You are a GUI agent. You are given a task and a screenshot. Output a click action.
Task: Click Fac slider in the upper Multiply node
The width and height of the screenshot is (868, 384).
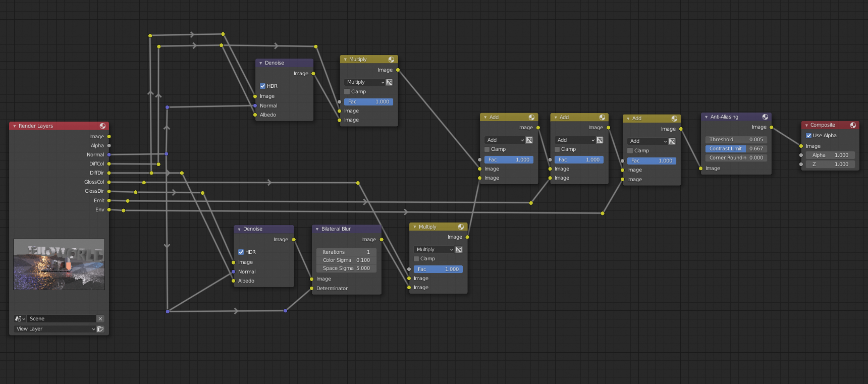(x=368, y=101)
